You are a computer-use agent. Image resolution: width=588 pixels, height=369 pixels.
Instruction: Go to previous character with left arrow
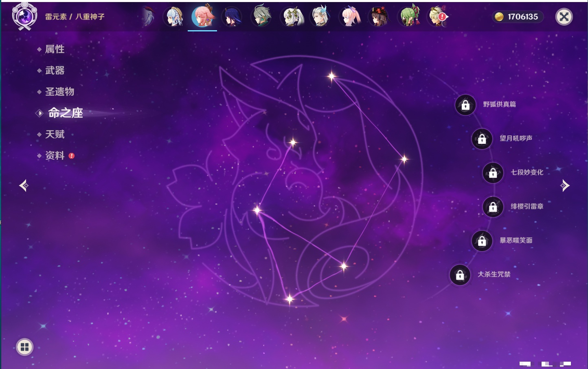(x=24, y=186)
